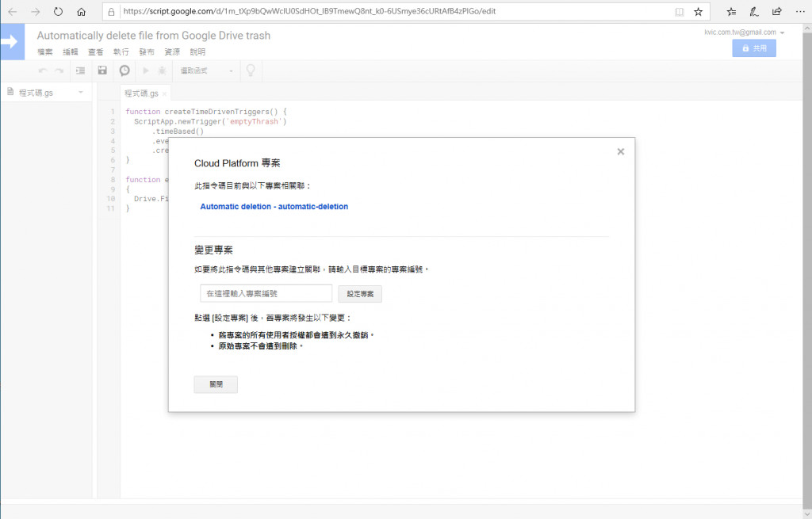This screenshot has width=812, height=519.
Task: Open the 說明 menu
Action: (x=197, y=52)
